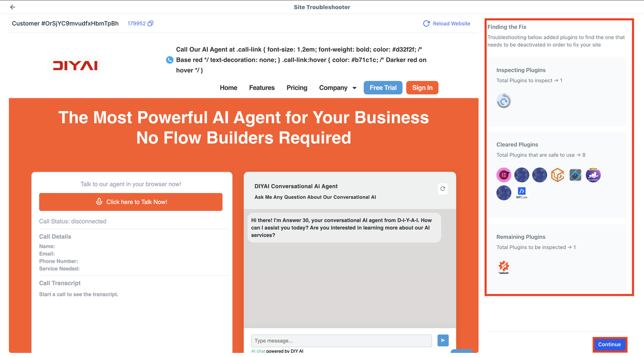
Task: Click the "No Flow Builders Required" headline
Action: [x=244, y=138]
